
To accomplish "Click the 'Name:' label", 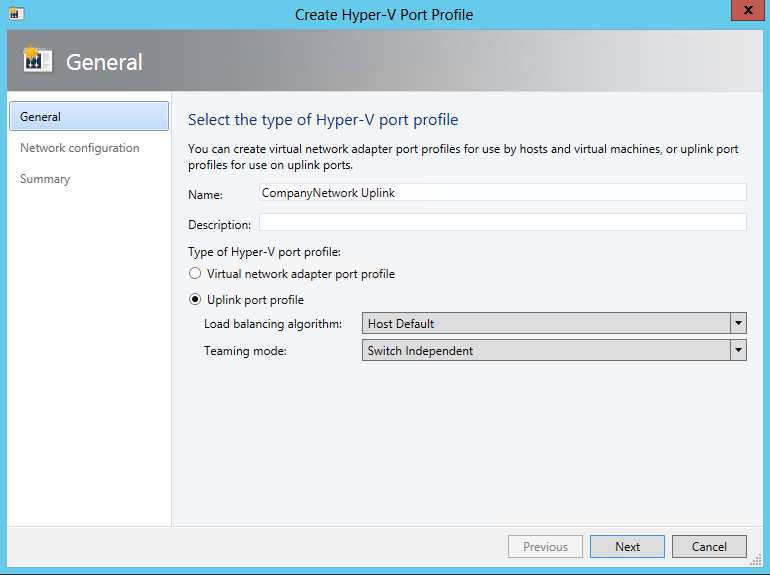I will (205, 195).
